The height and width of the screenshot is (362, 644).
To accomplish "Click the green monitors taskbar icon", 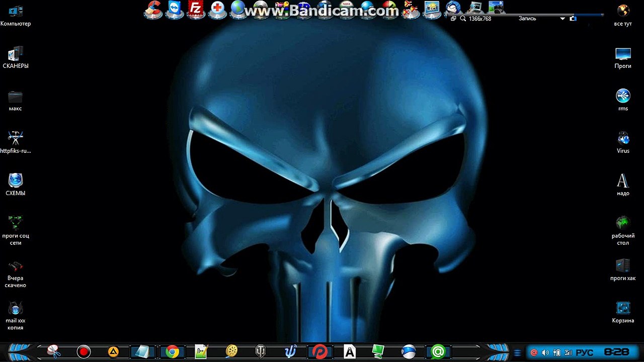I will [378, 351].
